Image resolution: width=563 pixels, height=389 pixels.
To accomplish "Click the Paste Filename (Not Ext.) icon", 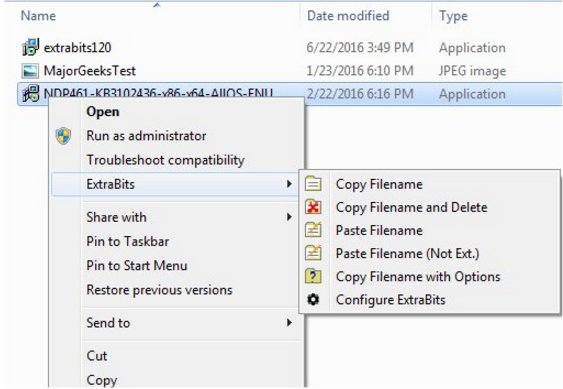I will [313, 253].
